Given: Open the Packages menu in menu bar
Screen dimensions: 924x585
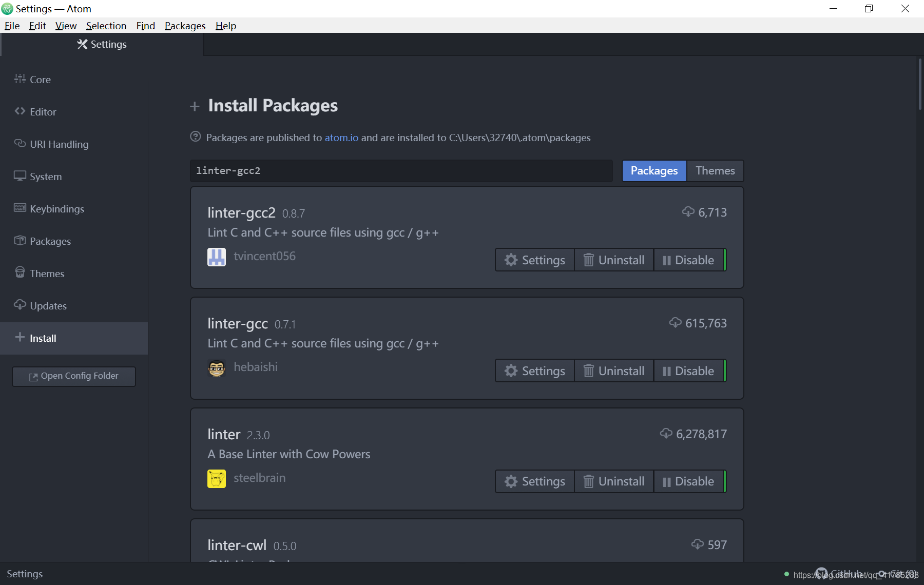Looking at the screenshot, I should [x=185, y=26].
